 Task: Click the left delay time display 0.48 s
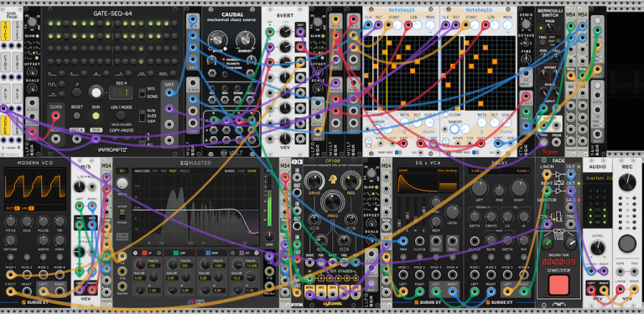(x=478, y=170)
